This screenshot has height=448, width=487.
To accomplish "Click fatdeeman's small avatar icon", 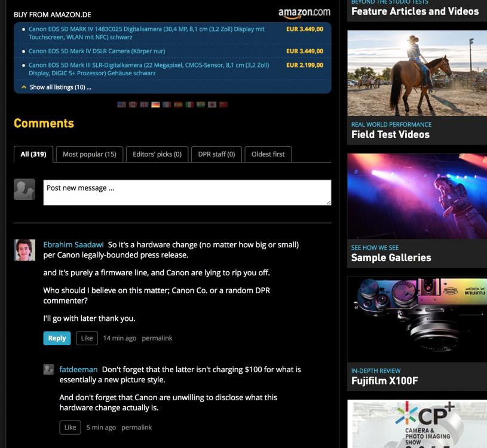I will (49, 370).
